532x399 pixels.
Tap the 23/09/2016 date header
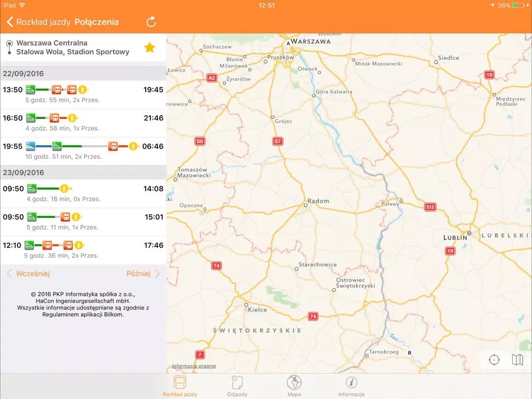83,172
